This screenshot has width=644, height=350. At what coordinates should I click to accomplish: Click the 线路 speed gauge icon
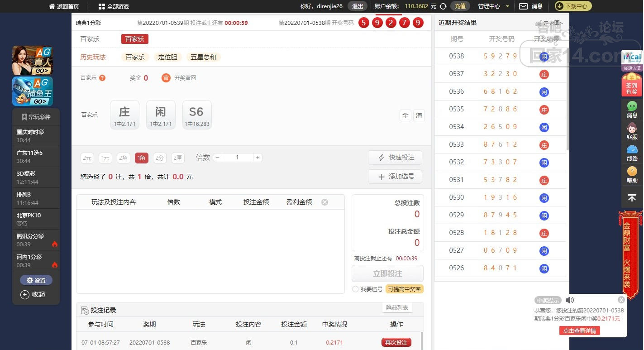pyautogui.click(x=632, y=152)
